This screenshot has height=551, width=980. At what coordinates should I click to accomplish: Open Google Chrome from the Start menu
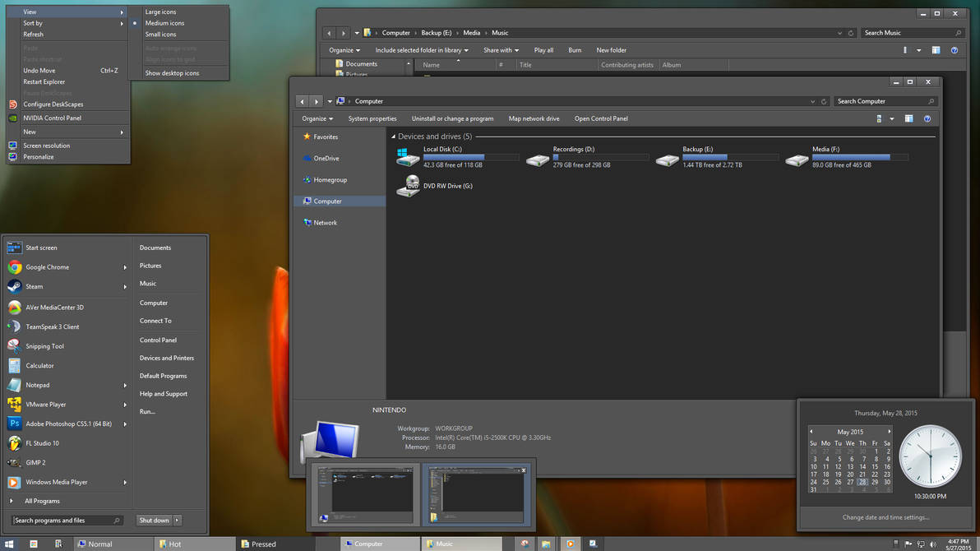(x=47, y=267)
